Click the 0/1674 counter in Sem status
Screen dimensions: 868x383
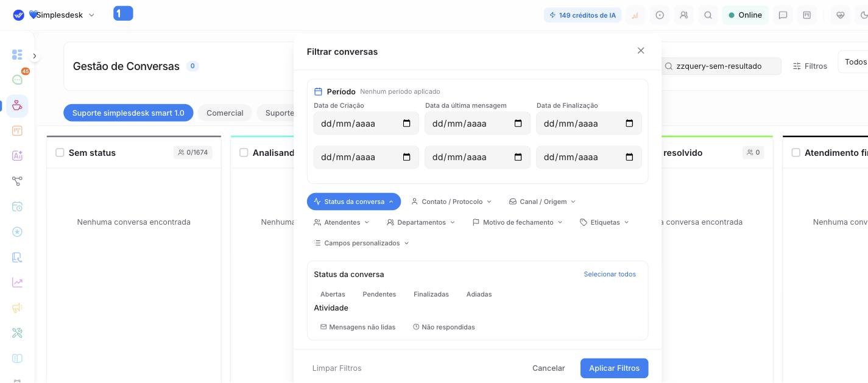point(192,152)
